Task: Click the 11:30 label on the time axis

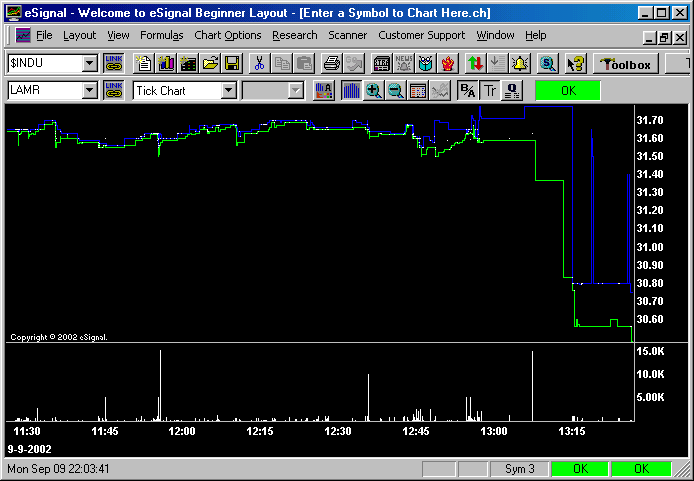Action: click(x=27, y=431)
